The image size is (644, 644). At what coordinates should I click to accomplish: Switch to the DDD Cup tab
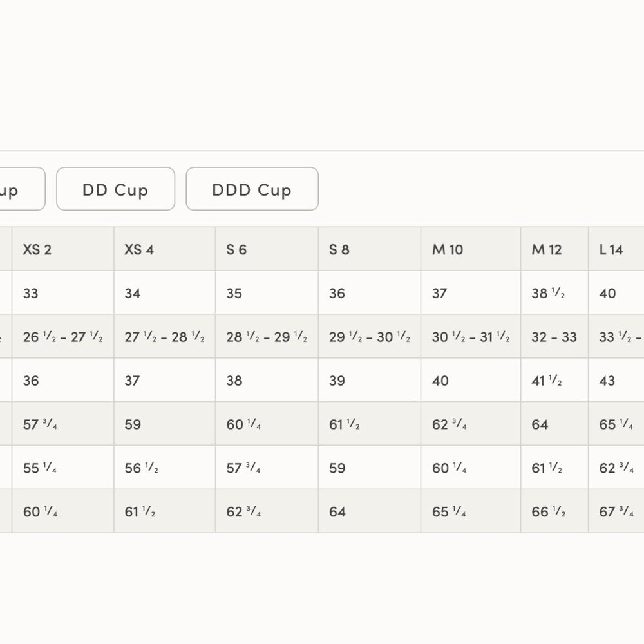252,189
